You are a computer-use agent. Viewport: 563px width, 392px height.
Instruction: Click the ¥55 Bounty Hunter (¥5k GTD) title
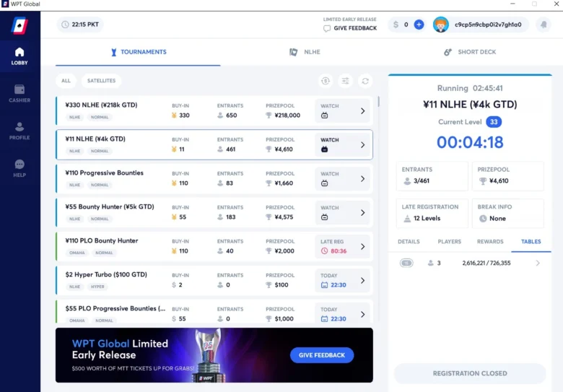click(110, 206)
